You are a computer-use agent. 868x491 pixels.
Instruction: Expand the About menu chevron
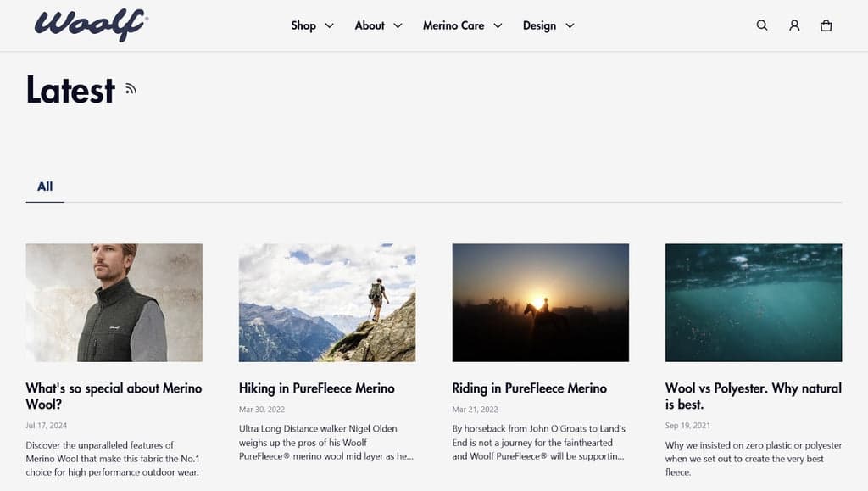point(398,25)
